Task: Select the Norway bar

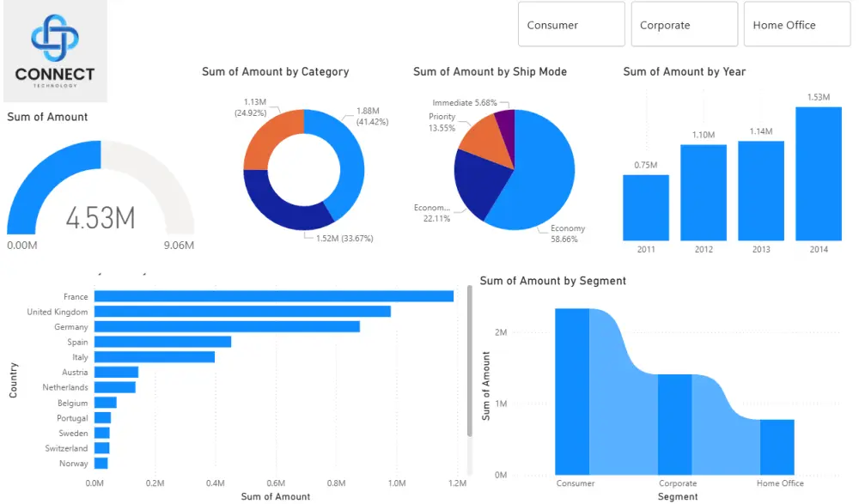Action: (x=101, y=464)
